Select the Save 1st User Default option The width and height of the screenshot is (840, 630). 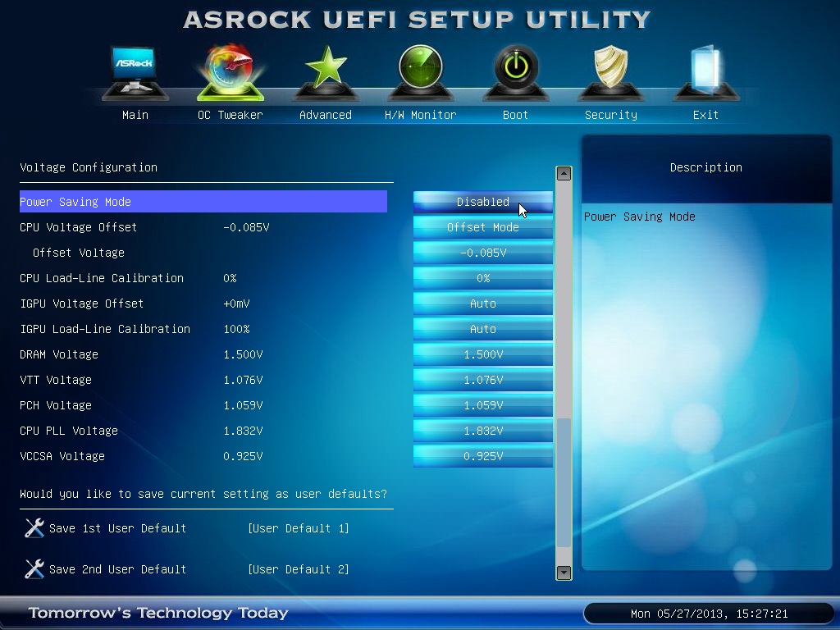118,528
